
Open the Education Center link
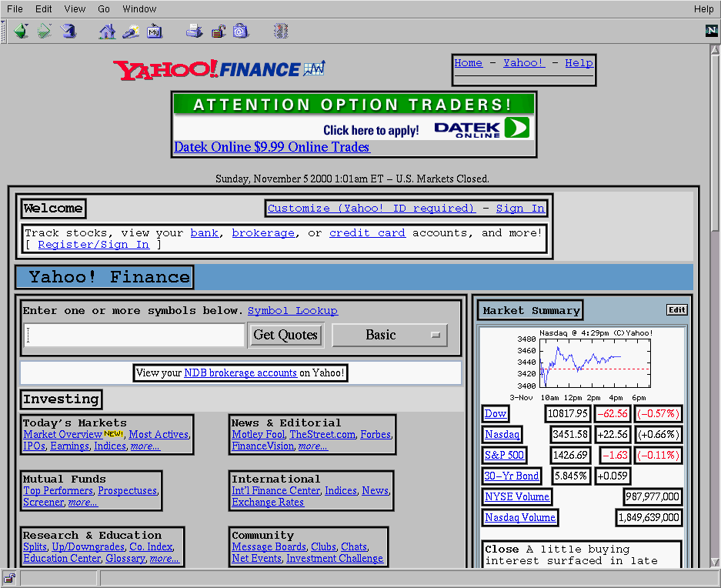pos(62,558)
